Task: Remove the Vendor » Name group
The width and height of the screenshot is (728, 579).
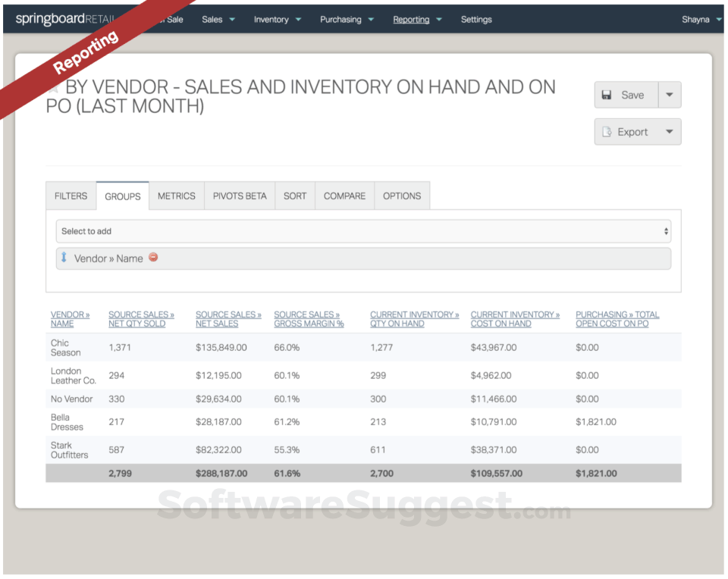Action: 153,258
